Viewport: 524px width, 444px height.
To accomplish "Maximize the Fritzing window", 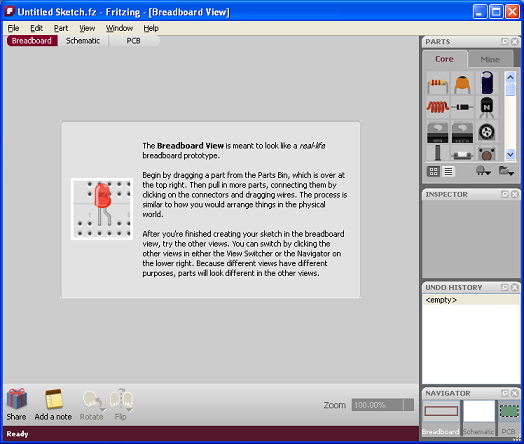I will coord(496,12).
